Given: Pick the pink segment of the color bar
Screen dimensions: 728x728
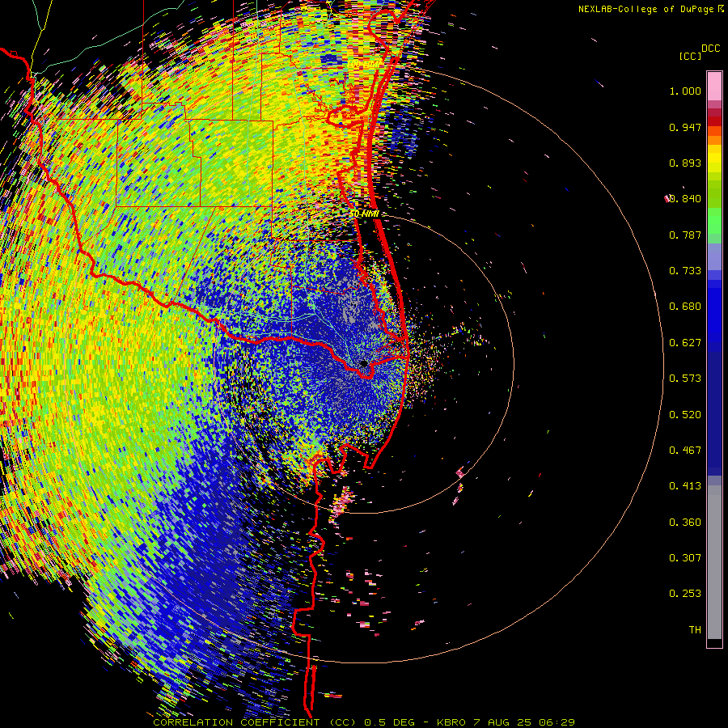Looking at the screenshot, I should pos(714,86).
